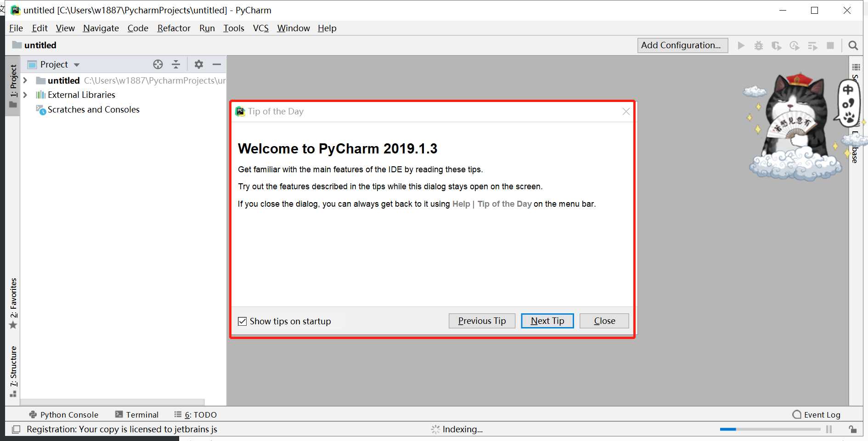Click the Profile icon in toolbar
Image resolution: width=868 pixels, height=441 pixels.
(x=795, y=45)
